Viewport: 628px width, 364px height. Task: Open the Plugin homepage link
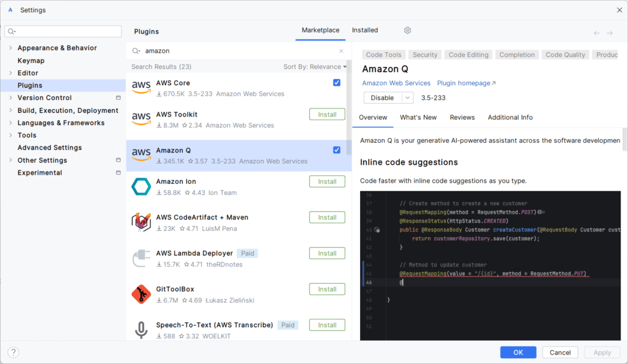tap(466, 83)
